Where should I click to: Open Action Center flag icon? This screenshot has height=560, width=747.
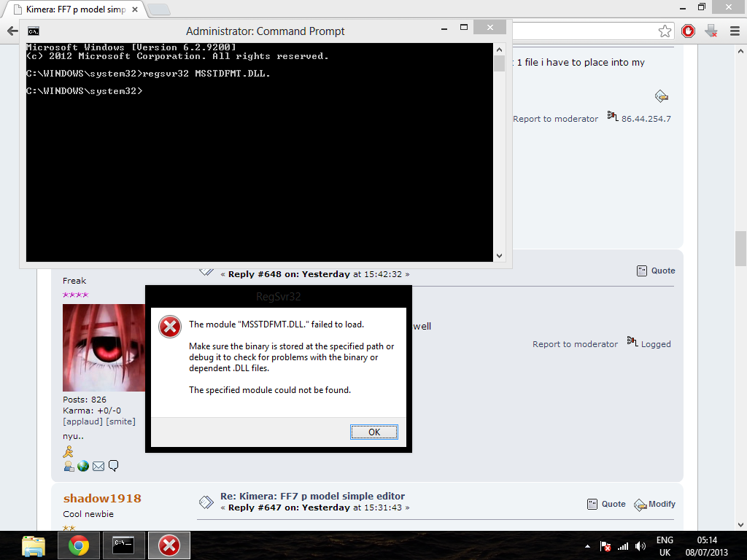pos(605,547)
